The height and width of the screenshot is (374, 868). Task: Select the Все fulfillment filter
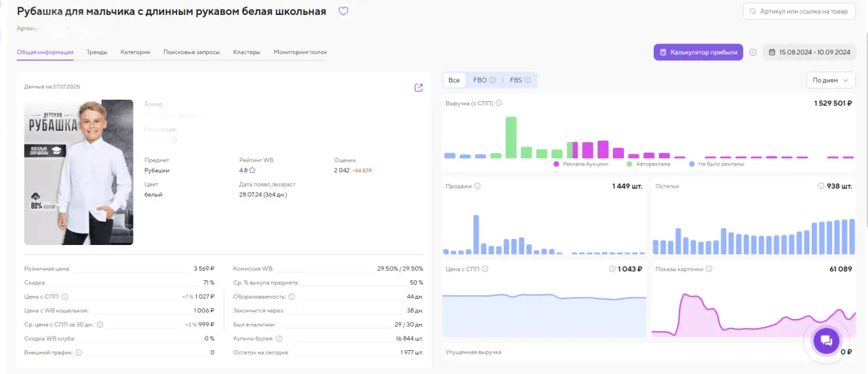pos(454,80)
